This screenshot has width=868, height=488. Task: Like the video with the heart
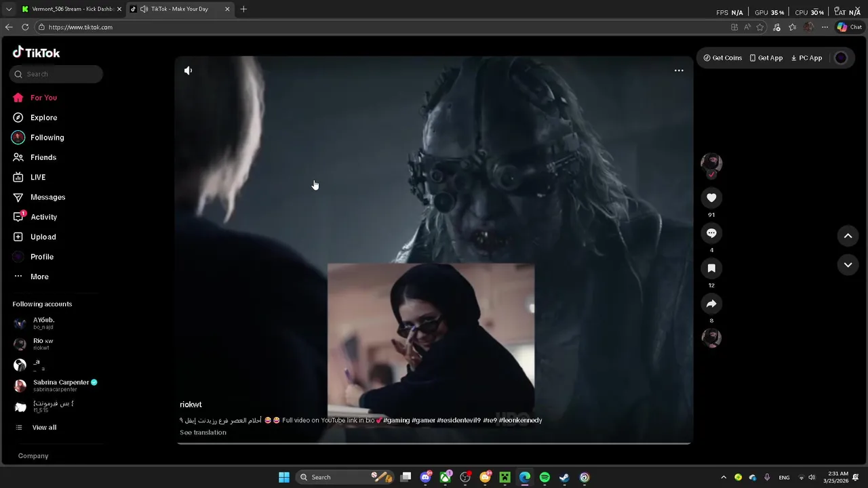pos(711,198)
